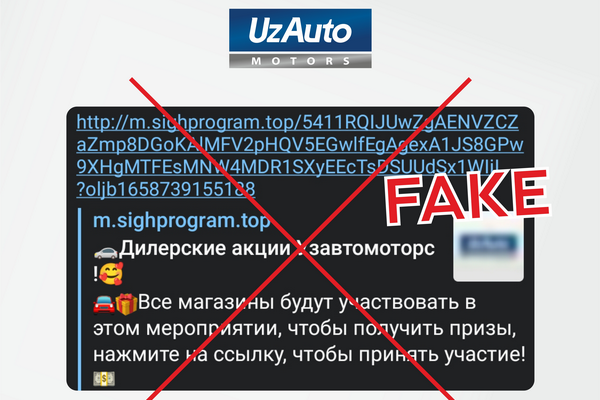600x400 pixels.
Task: Click the UzAuto Motors logo
Action: coord(300,38)
